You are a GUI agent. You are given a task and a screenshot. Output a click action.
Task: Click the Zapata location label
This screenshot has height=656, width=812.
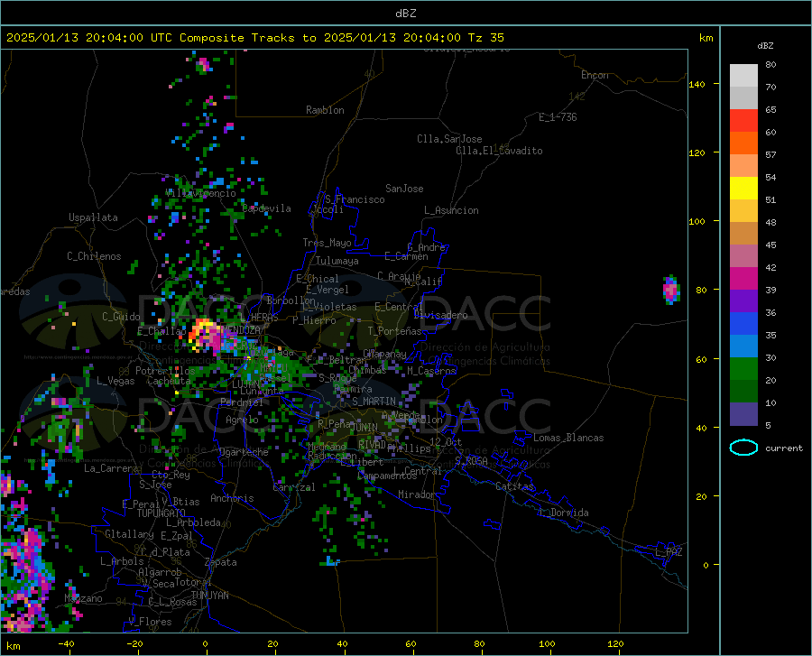(x=221, y=562)
